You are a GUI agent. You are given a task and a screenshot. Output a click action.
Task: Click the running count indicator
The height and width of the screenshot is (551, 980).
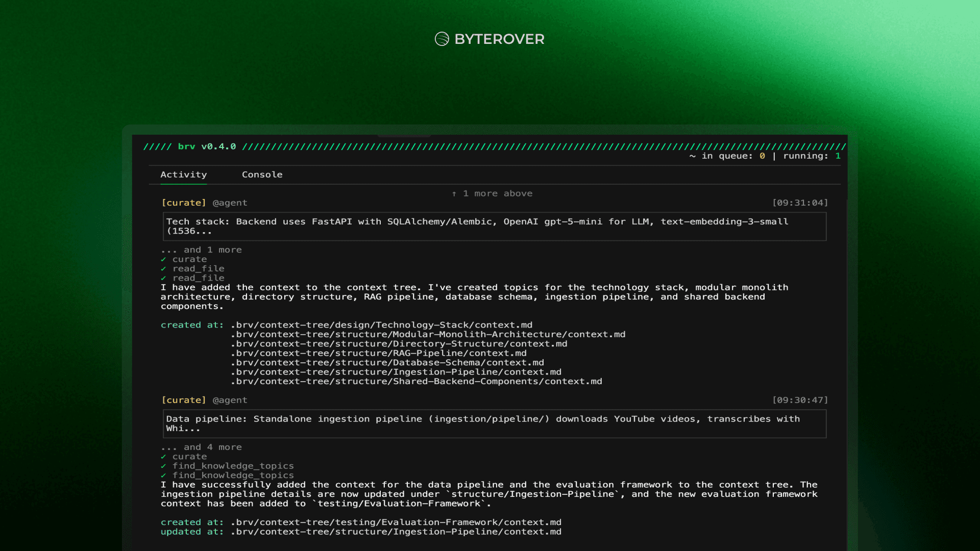tap(838, 156)
